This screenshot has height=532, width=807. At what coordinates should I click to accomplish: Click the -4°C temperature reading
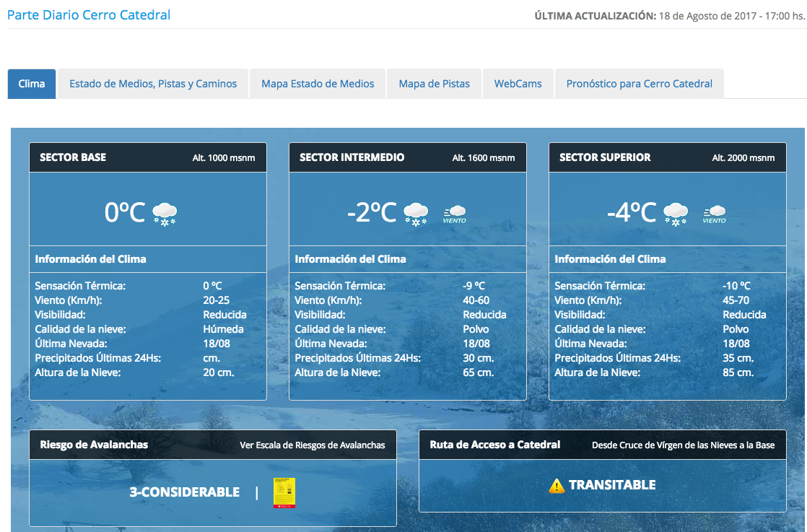(632, 212)
